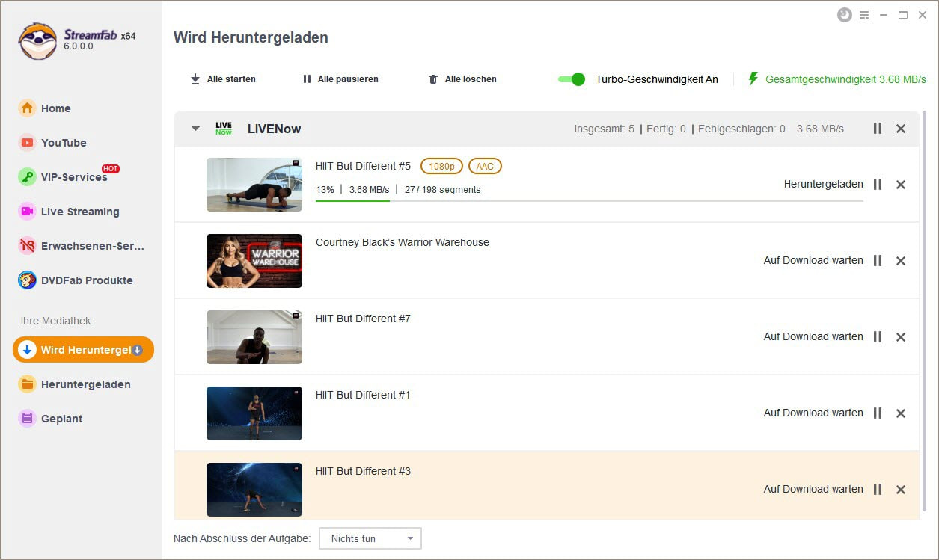This screenshot has width=939, height=560.
Task: Remove the entire LIVENow group
Action: (x=901, y=129)
